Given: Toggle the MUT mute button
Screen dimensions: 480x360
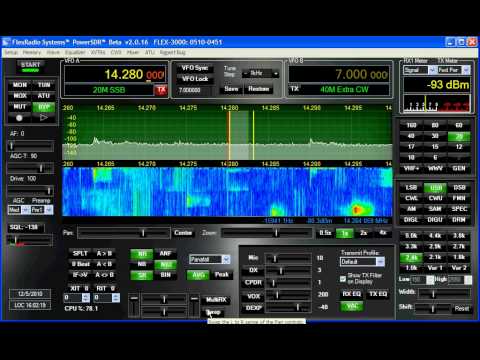Looking at the screenshot, I should (20, 107).
